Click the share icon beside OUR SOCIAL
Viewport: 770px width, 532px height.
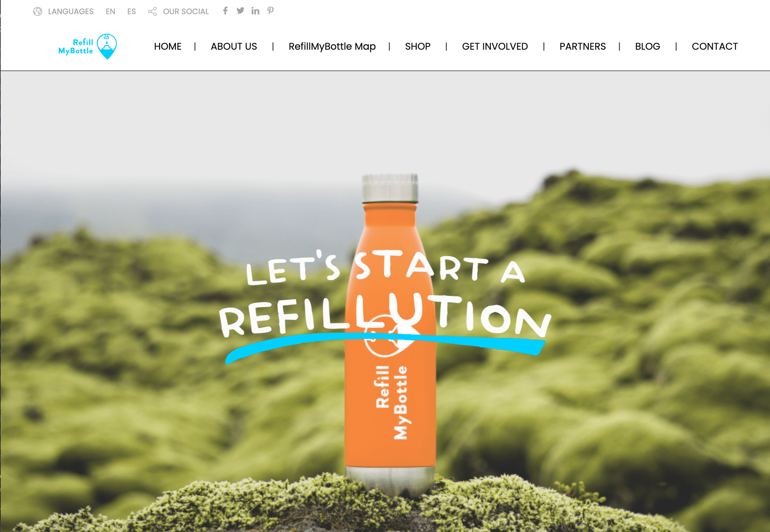(x=152, y=11)
